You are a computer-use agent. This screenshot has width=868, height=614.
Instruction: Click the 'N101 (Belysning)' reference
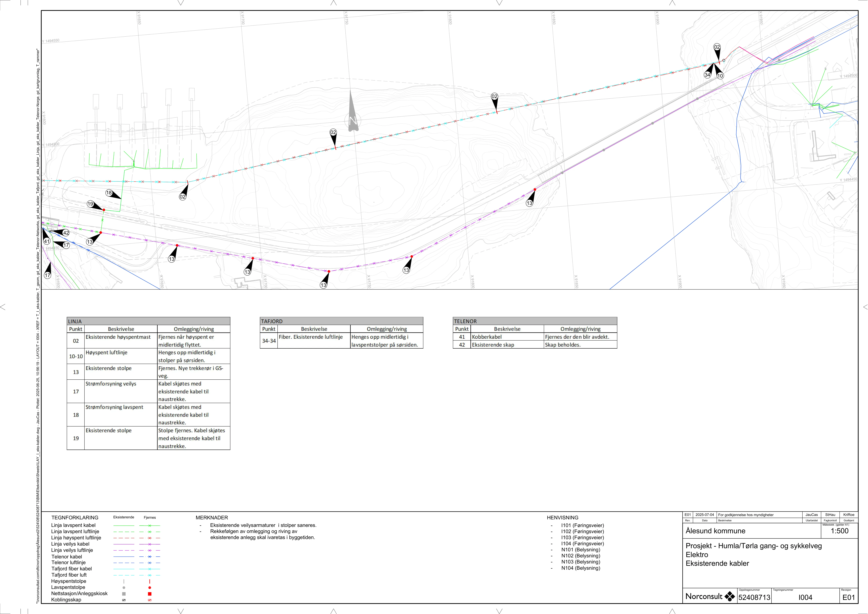click(581, 550)
